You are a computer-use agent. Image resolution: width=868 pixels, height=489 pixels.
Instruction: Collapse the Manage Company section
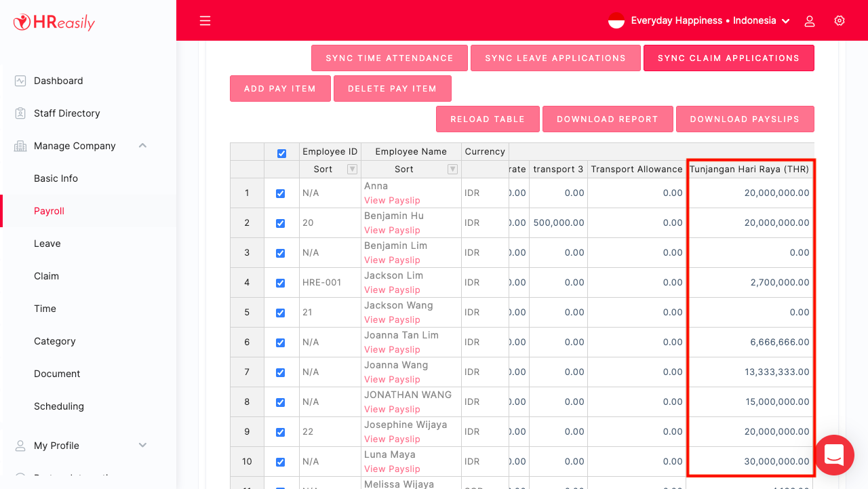[x=142, y=146]
